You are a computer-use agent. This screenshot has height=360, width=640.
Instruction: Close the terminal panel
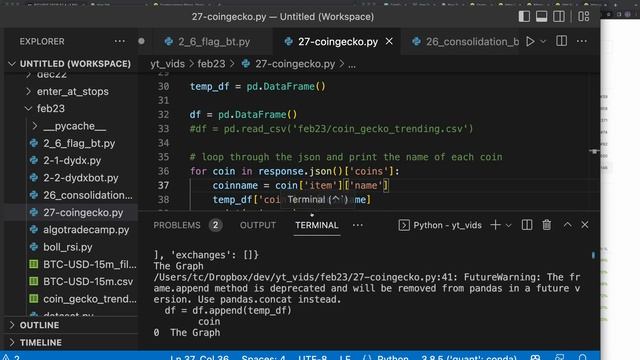[x=585, y=225]
